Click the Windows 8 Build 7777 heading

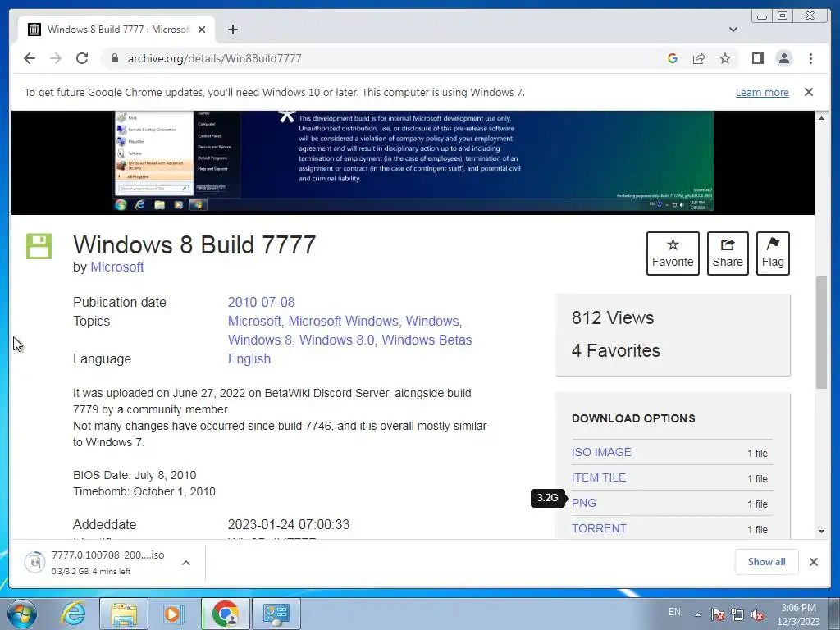coord(194,244)
